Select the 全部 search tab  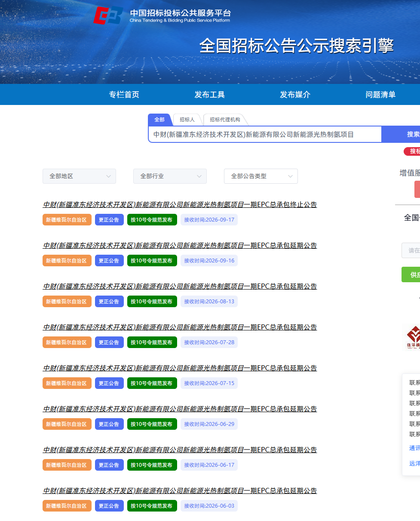pyautogui.click(x=159, y=120)
